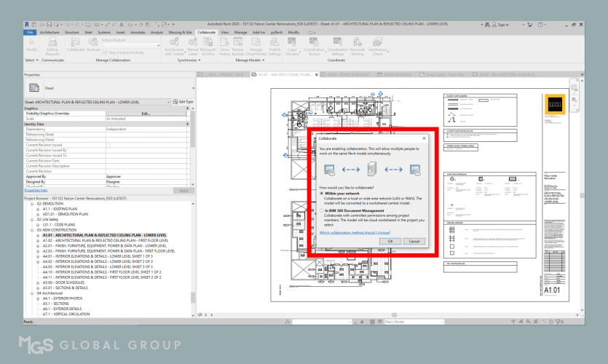Click OK in the Collaborate dialog

(390, 241)
